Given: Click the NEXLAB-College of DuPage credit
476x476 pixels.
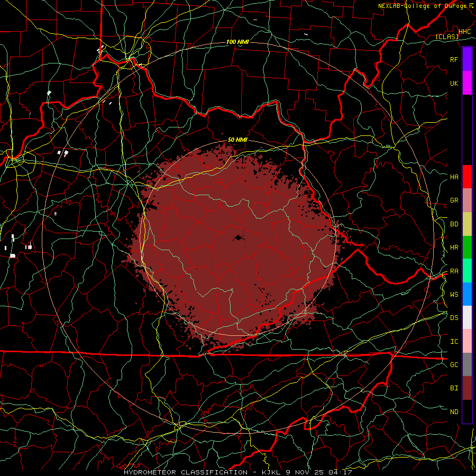Looking at the screenshot, I should pos(426,6).
